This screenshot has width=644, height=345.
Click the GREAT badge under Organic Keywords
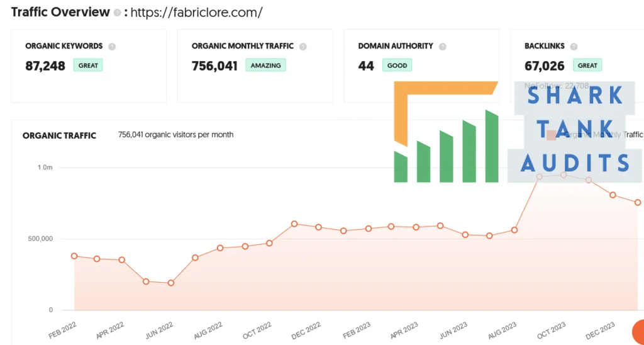[88, 65]
